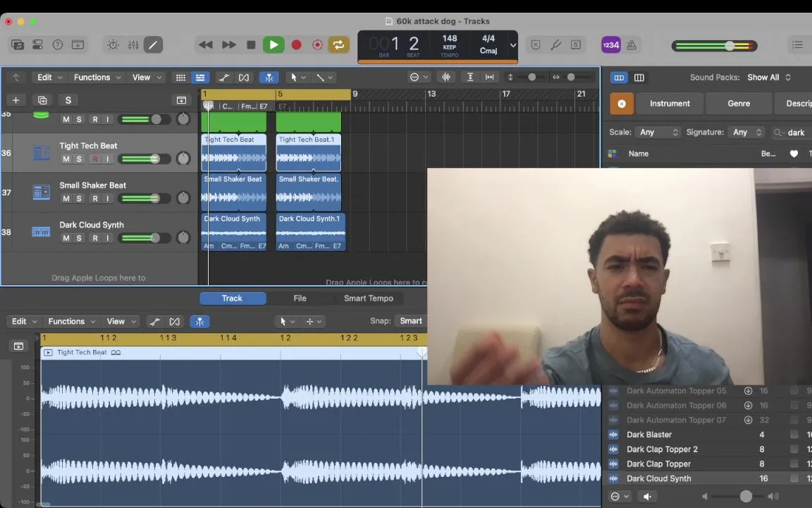The height and width of the screenshot is (508, 812).
Task: Click bar 9 in the tracks ruler
Action: [x=355, y=94]
